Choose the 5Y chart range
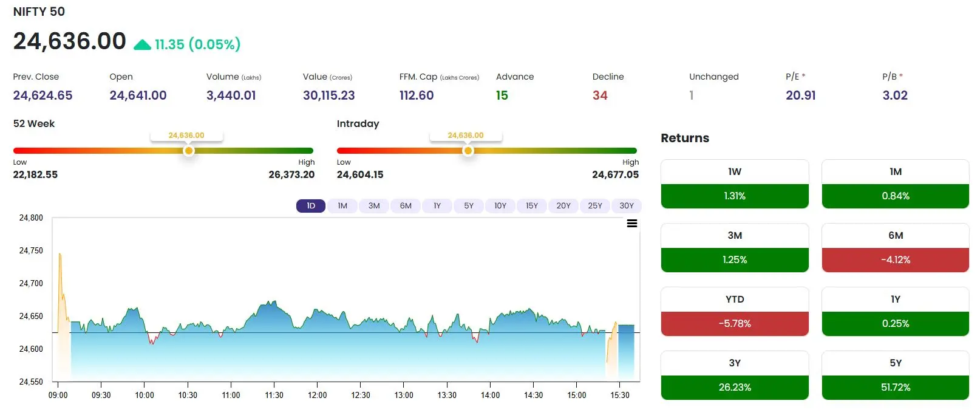Screen dimensions: 980x415 (469, 206)
